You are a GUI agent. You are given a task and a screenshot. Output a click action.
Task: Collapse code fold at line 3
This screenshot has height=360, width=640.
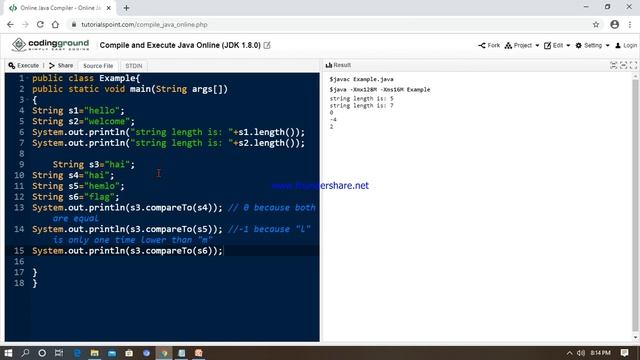point(27,100)
